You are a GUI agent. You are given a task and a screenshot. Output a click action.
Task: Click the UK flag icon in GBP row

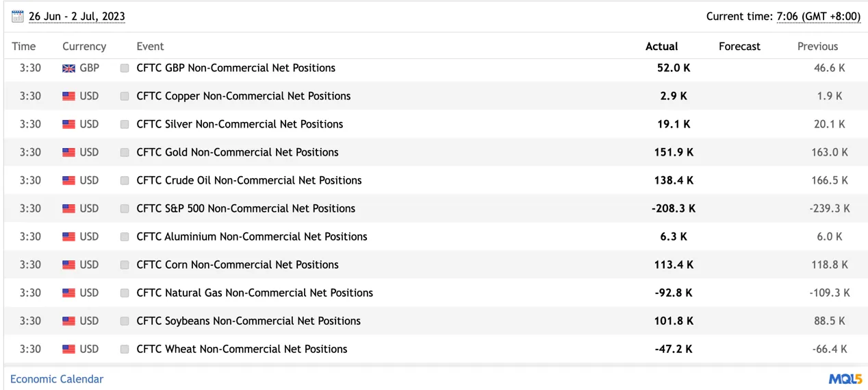click(x=69, y=69)
